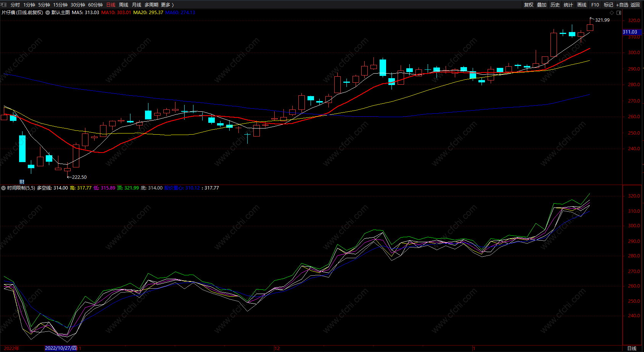Expand the 时间限制 sub-indicator dropdown arrow
Viewport: 644px width, 352px height.
point(3,188)
